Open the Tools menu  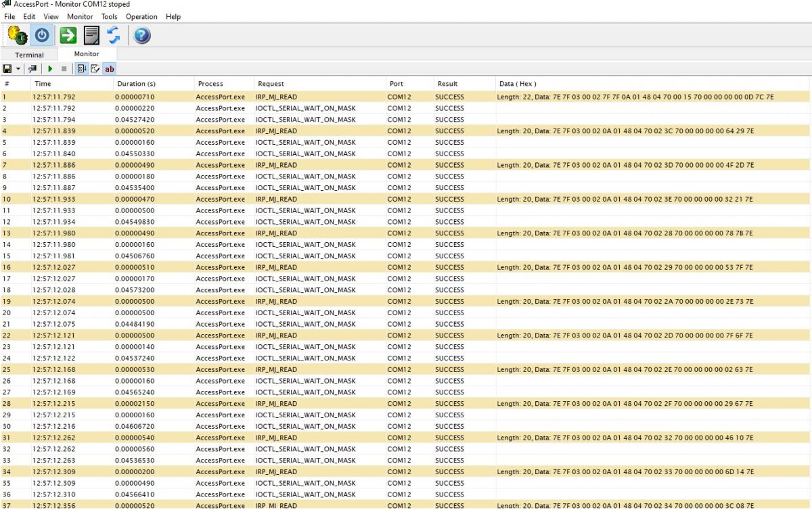[x=109, y=16]
